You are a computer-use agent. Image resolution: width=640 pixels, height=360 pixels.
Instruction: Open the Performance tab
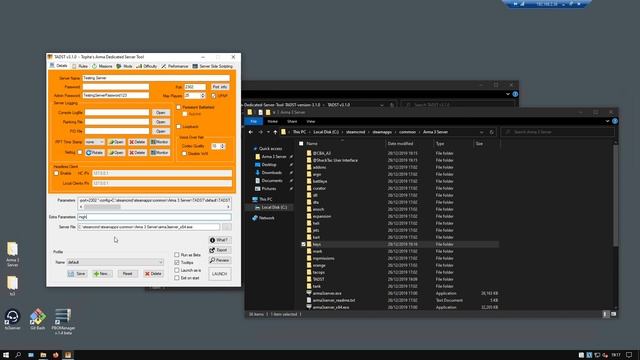(175, 66)
